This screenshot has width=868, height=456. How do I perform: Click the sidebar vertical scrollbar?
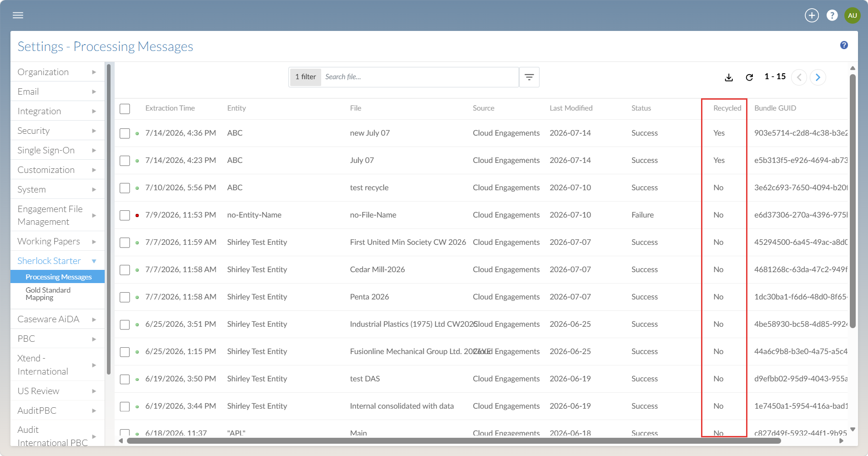tap(109, 218)
